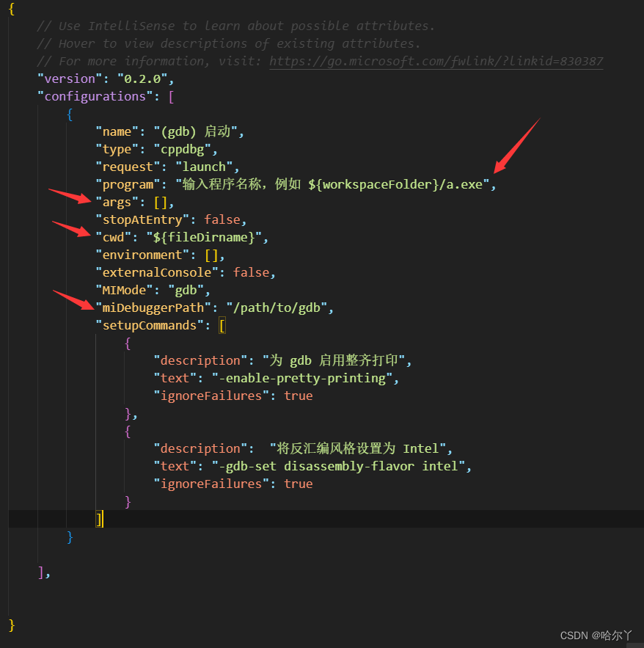The height and width of the screenshot is (648, 644).
Task: Click the opening bracket after configurations
Action: [x=171, y=97]
